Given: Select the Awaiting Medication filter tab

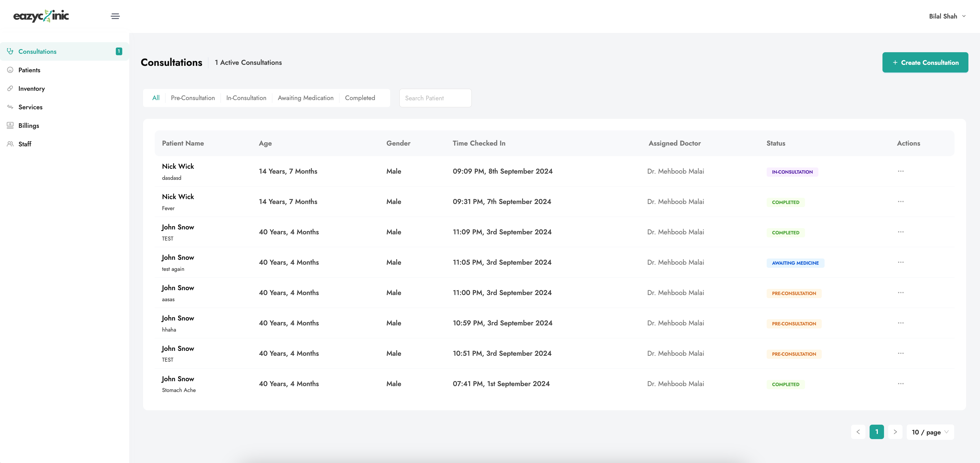Looking at the screenshot, I should pos(305,98).
